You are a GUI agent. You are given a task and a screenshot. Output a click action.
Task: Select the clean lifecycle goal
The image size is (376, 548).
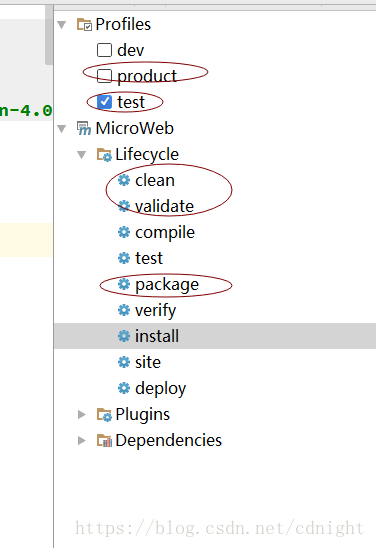(x=155, y=180)
